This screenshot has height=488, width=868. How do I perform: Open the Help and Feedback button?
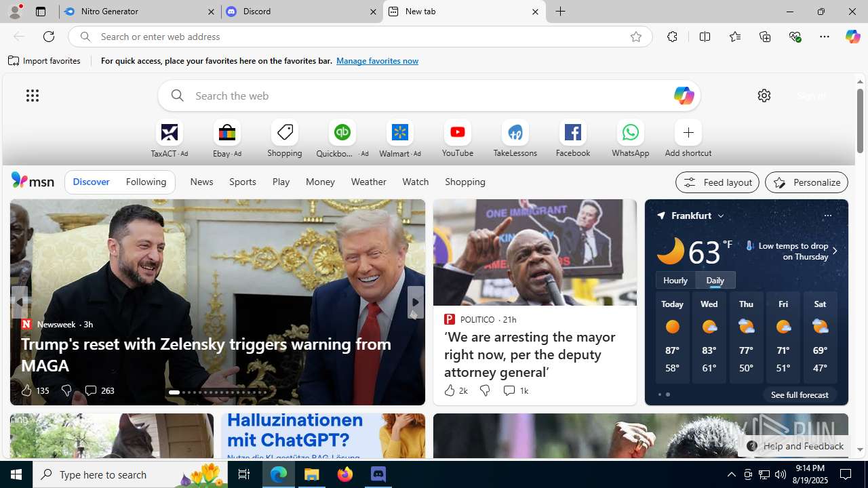[795, 446]
